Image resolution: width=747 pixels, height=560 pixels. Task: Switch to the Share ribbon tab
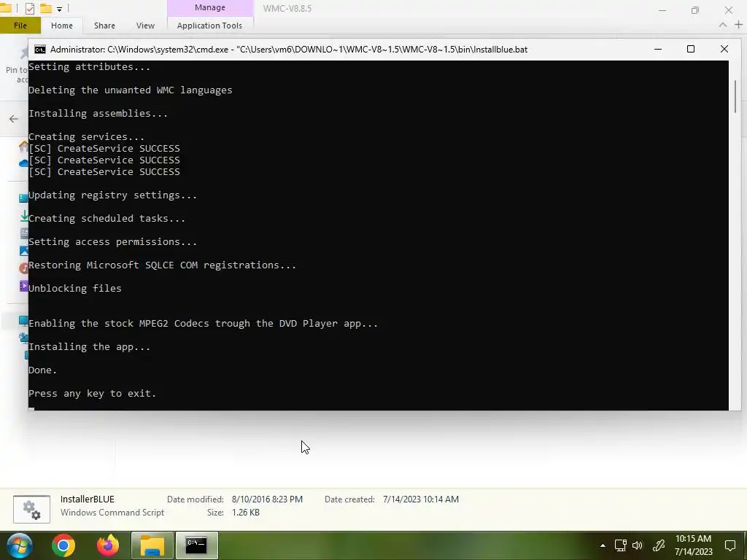point(104,26)
